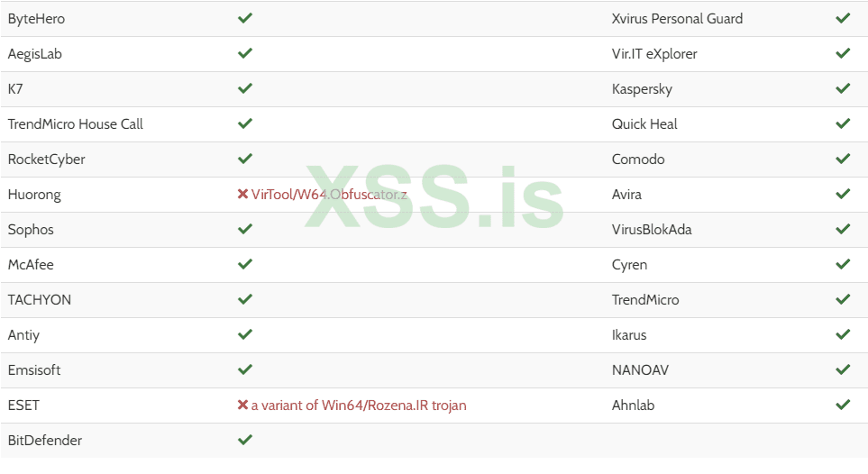
Task: Click the Sophos green checkmark
Action: 244,229
